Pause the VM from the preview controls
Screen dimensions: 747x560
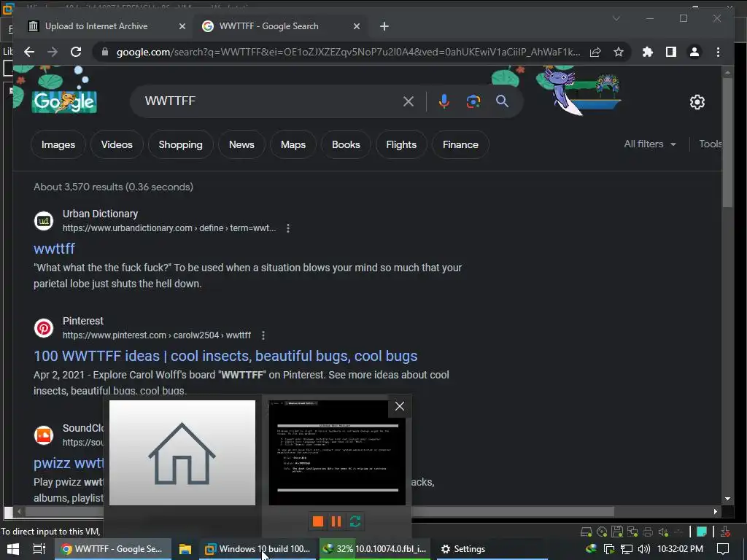[336, 521]
